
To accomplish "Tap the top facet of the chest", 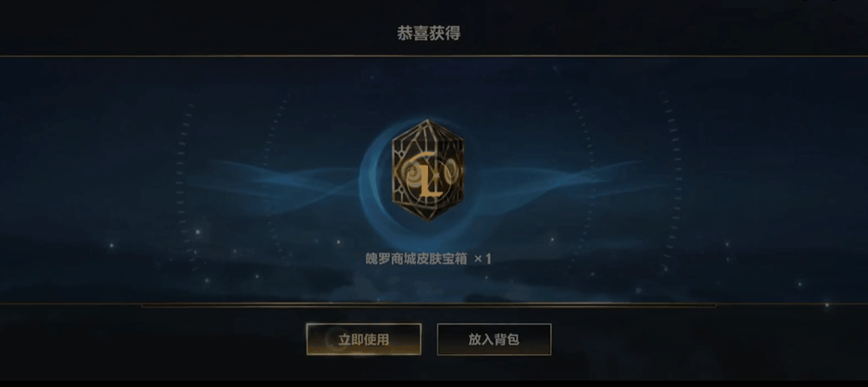I will coord(427,131).
